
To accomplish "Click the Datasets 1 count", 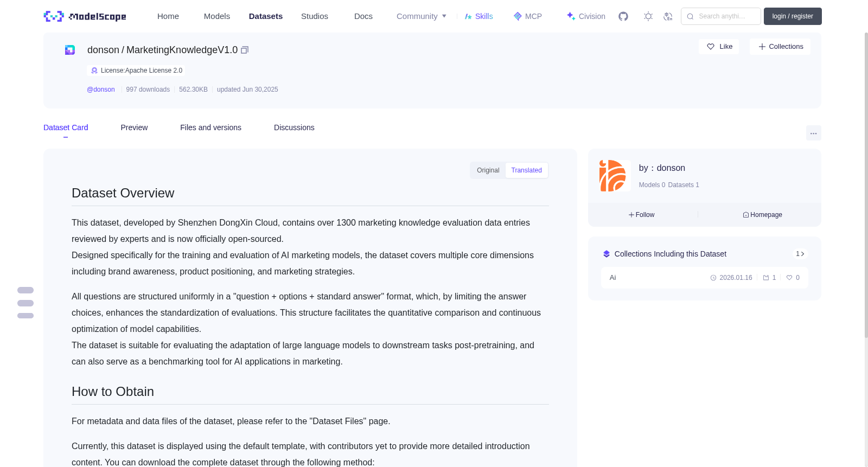I will pyautogui.click(x=684, y=185).
